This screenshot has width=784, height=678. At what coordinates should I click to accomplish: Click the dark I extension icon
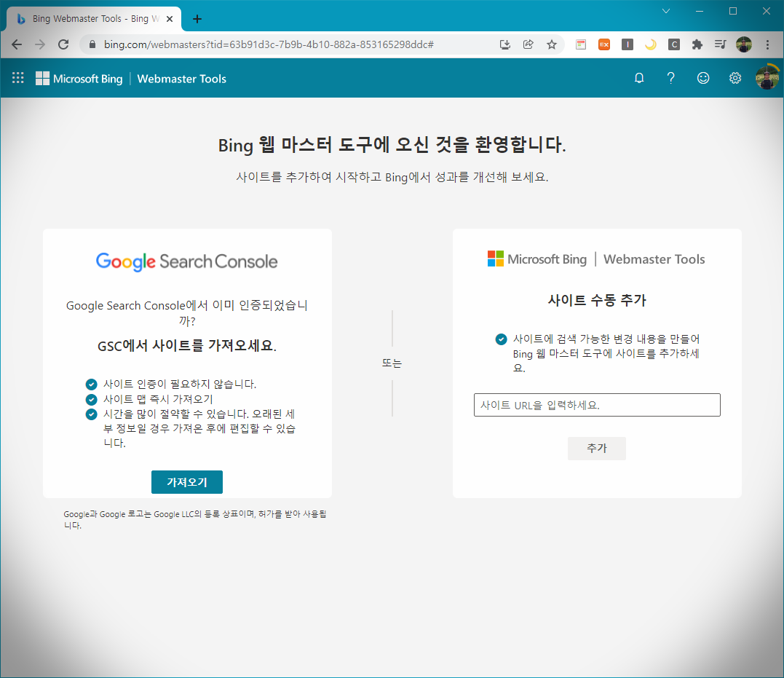pos(627,44)
